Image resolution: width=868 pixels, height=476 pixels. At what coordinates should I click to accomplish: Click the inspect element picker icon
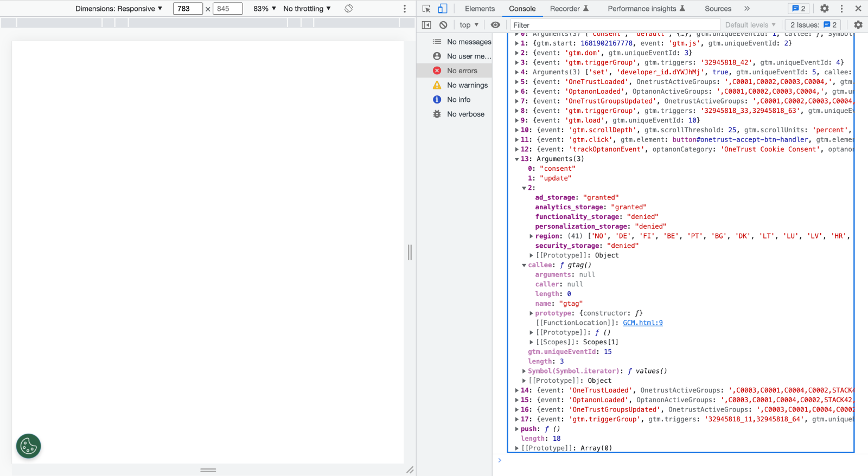426,9
